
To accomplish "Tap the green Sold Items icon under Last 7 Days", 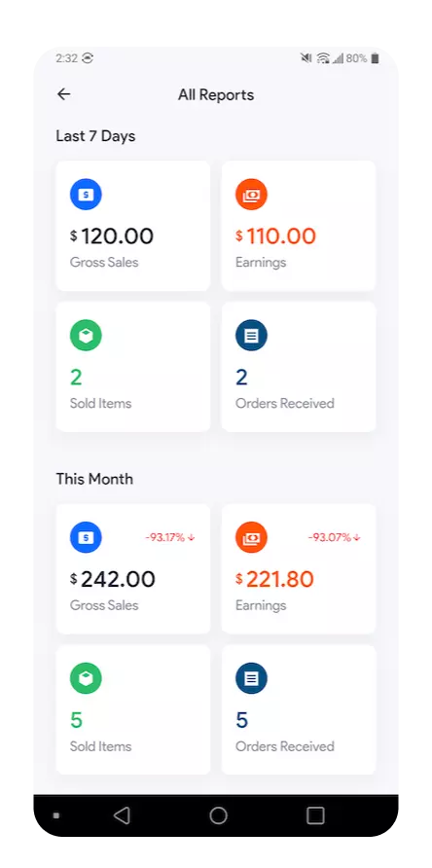I will point(86,335).
